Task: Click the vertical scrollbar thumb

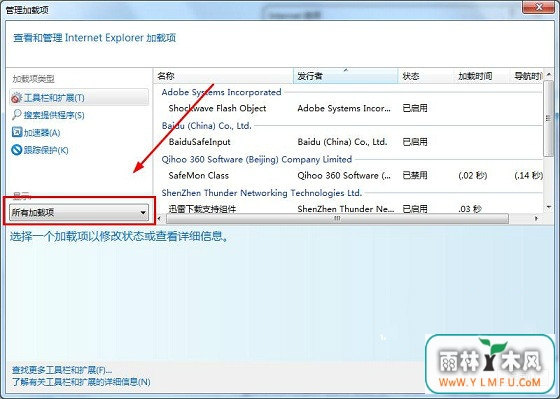Action: (549, 118)
